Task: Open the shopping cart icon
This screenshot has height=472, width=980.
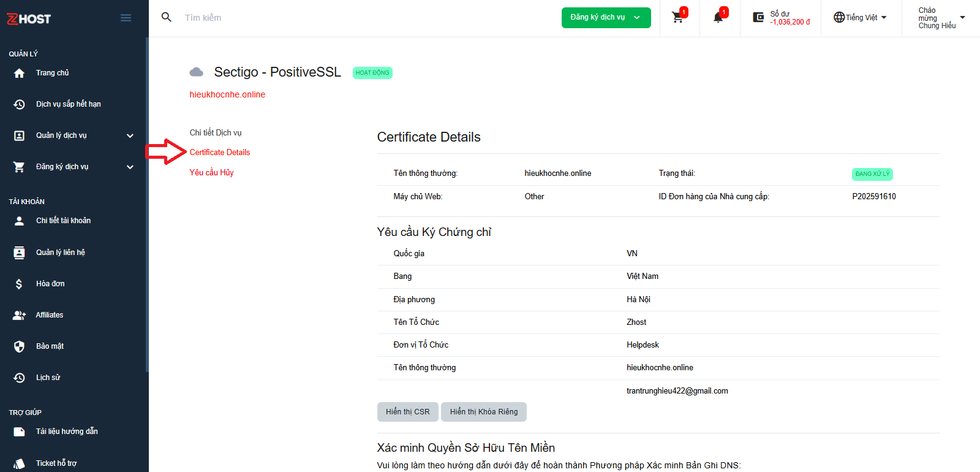Action: coord(677,17)
